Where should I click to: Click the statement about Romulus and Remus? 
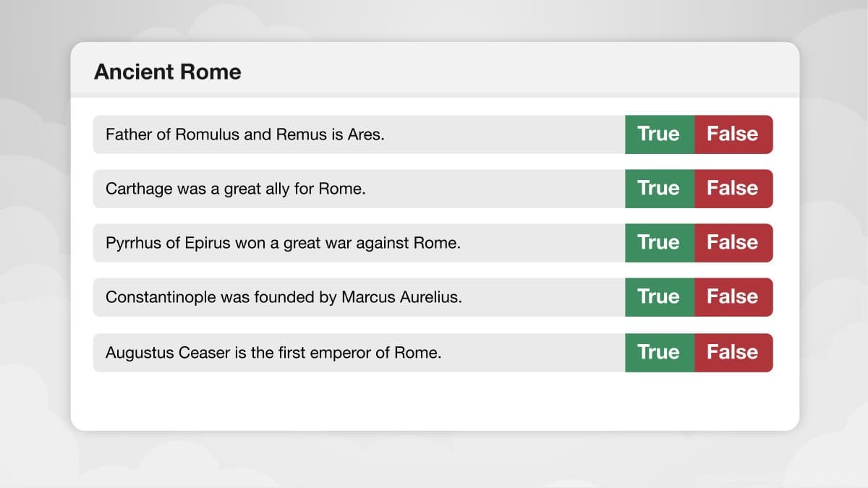point(245,134)
